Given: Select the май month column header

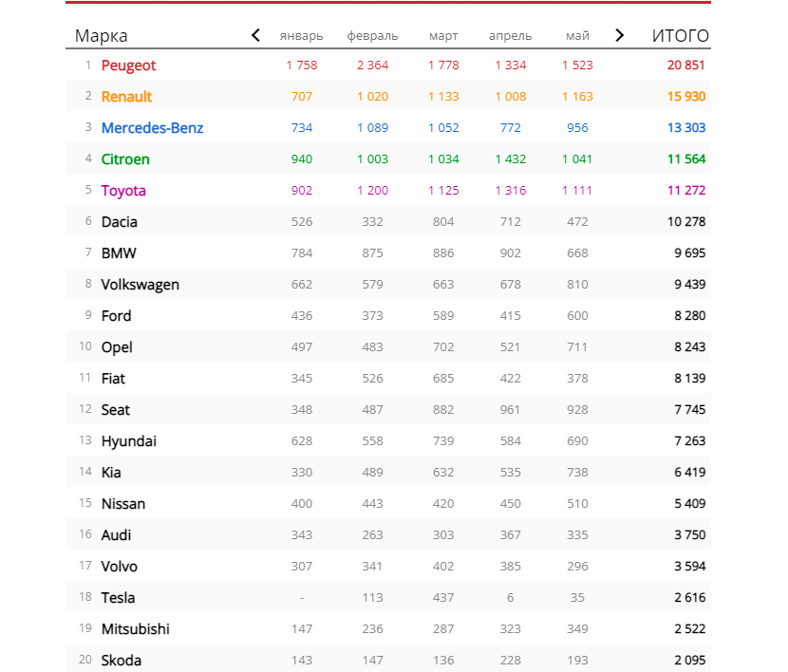Looking at the screenshot, I should pos(577,36).
